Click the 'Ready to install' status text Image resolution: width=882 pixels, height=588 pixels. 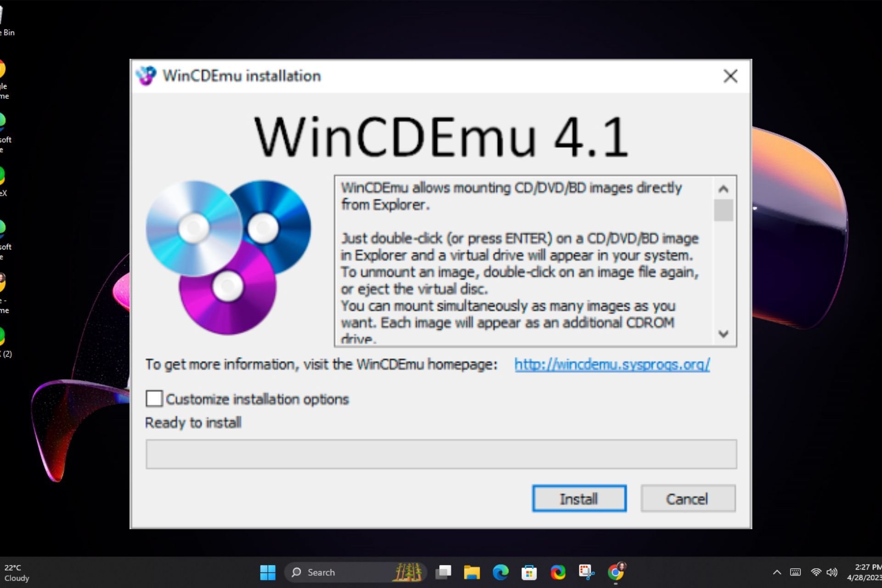[193, 423]
